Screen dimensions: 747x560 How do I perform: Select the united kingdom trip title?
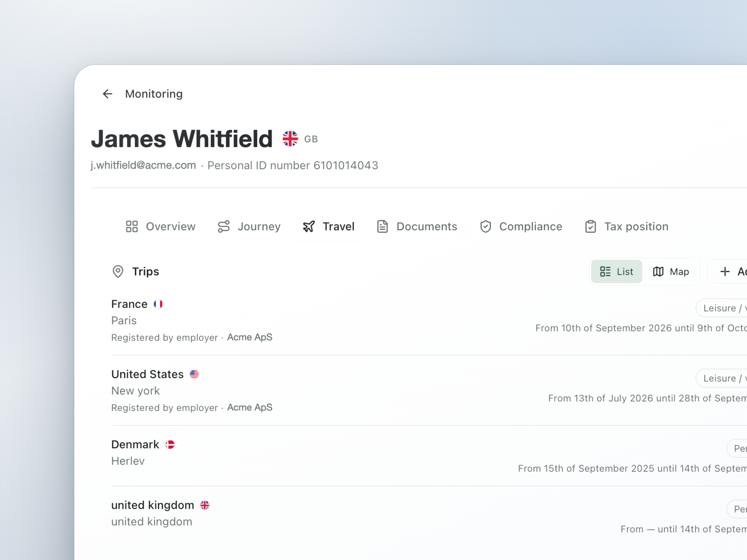point(153,505)
